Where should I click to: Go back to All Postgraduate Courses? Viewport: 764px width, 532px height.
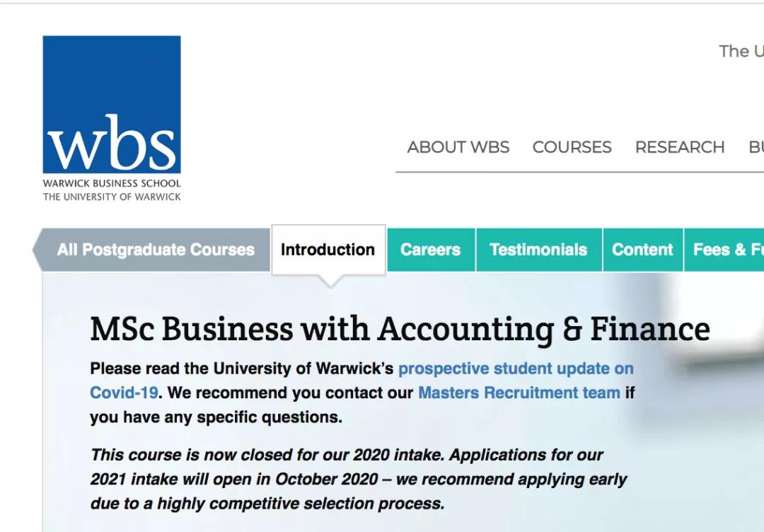tap(156, 250)
